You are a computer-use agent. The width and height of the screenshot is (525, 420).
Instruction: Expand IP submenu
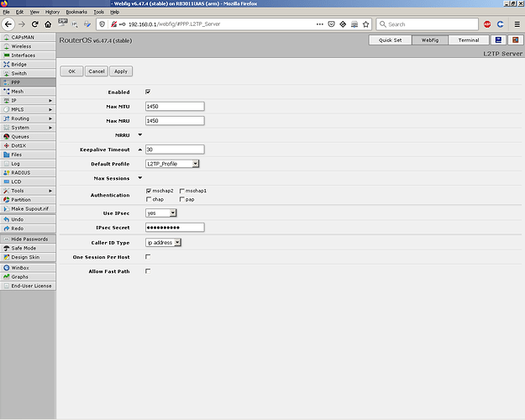coord(28,101)
